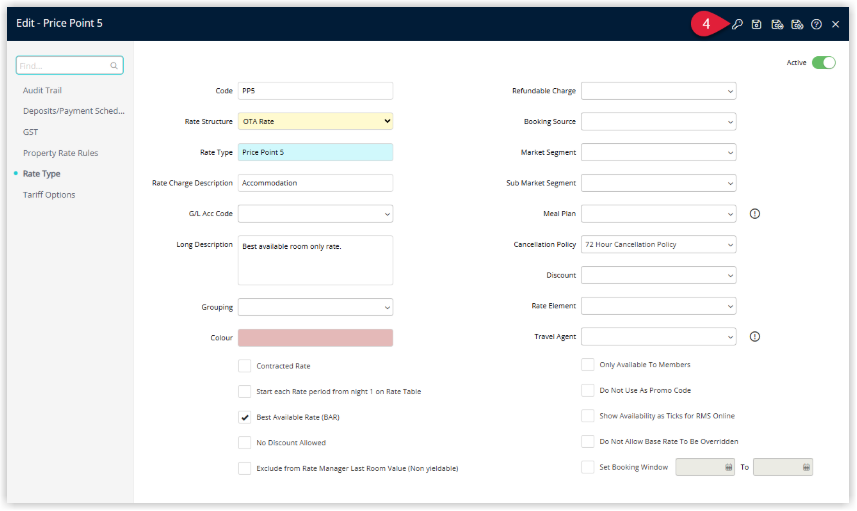The image size is (857, 511).
Task: Open the Discount dropdown
Action: 659,275
